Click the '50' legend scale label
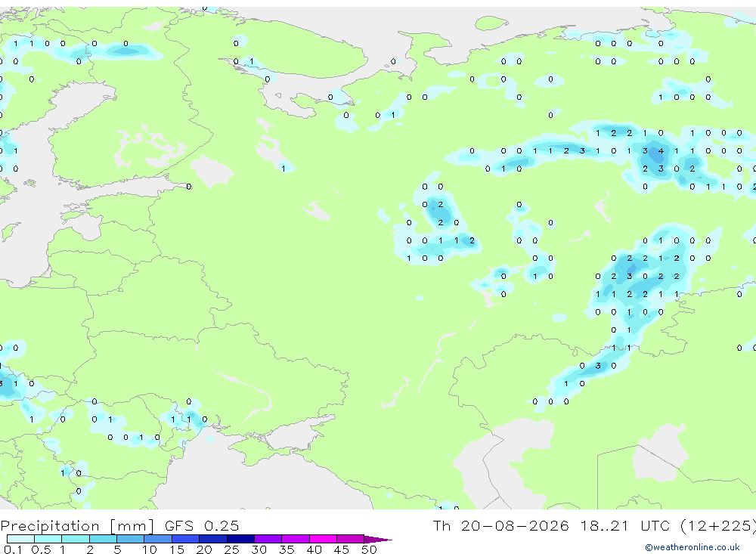Image resolution: width=756 pixels, height=554 pixels. point(369,549)
